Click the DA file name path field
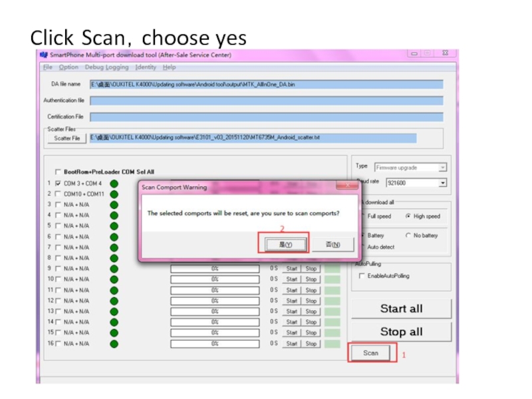This screenshot has width=532, height=399. pyautogui.click(x=267, y=84)
